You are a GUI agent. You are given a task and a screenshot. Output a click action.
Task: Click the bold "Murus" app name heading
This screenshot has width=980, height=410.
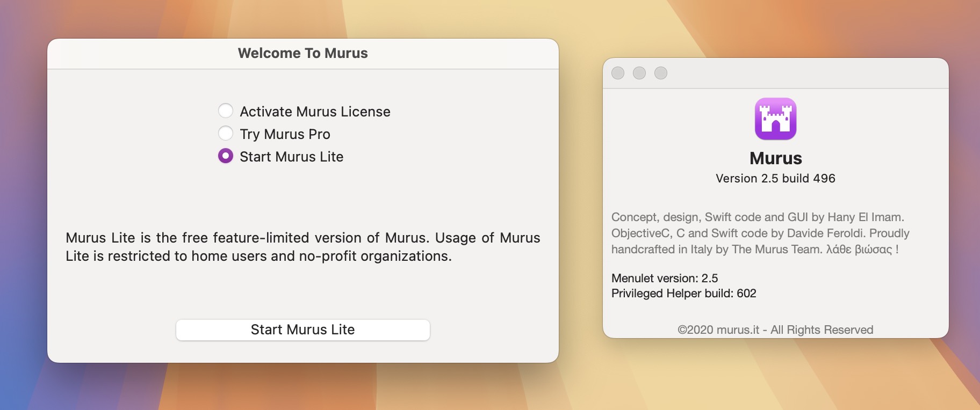click(x=775, y=158)
